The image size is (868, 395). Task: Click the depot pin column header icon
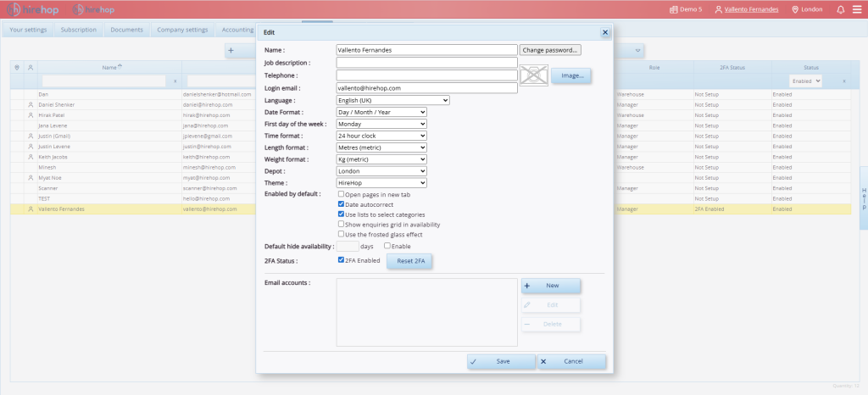click(17, 68)
